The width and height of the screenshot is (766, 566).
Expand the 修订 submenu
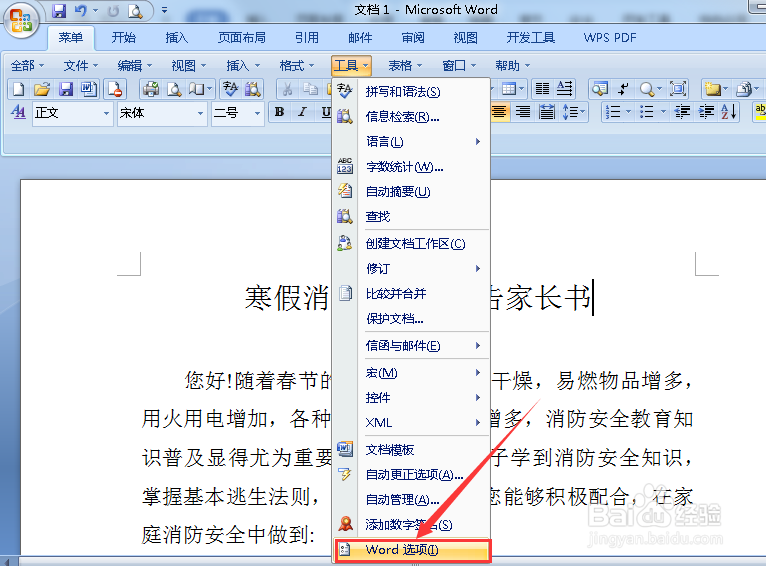point(411,269)
